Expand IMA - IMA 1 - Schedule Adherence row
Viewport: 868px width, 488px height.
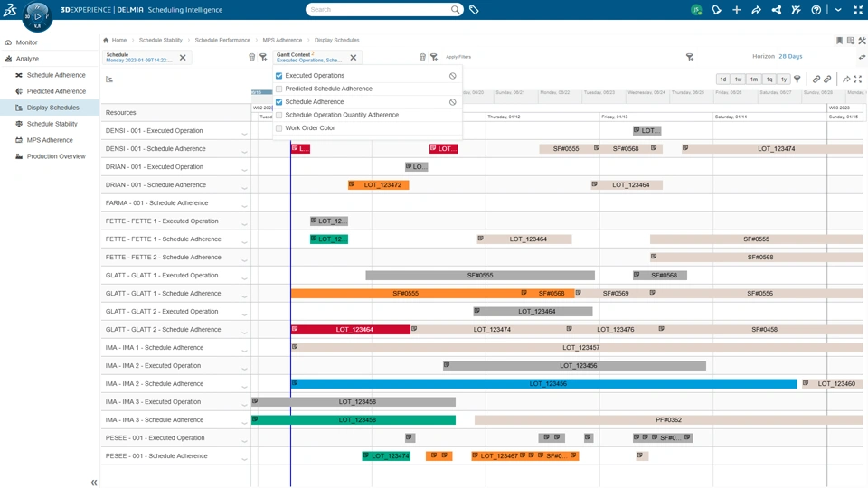point(244,352)
